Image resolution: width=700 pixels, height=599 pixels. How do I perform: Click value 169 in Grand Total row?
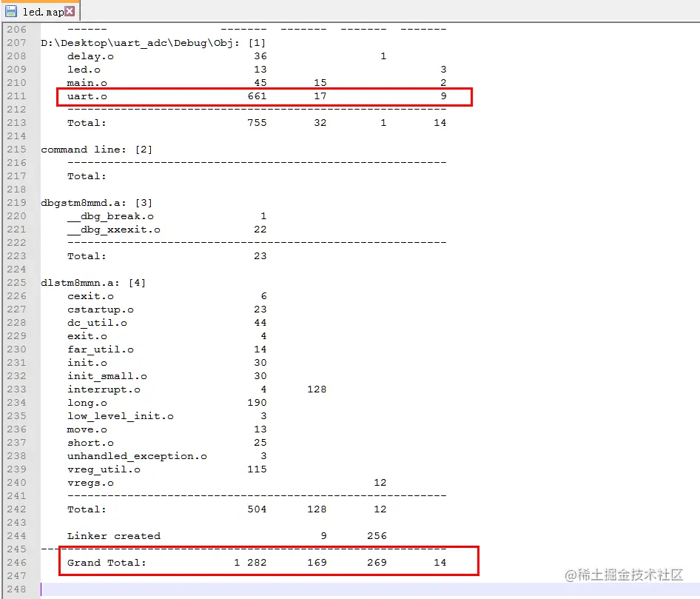coord(317,563)
